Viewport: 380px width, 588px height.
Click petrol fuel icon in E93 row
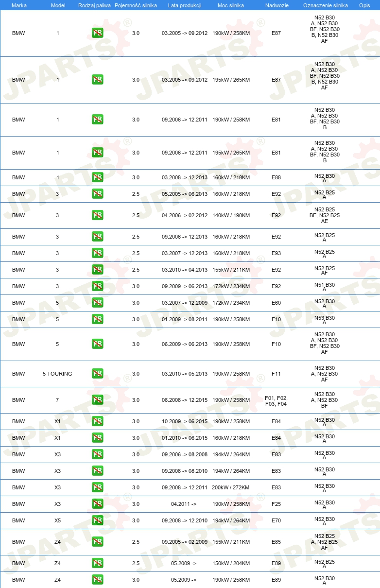pos(97,253)
